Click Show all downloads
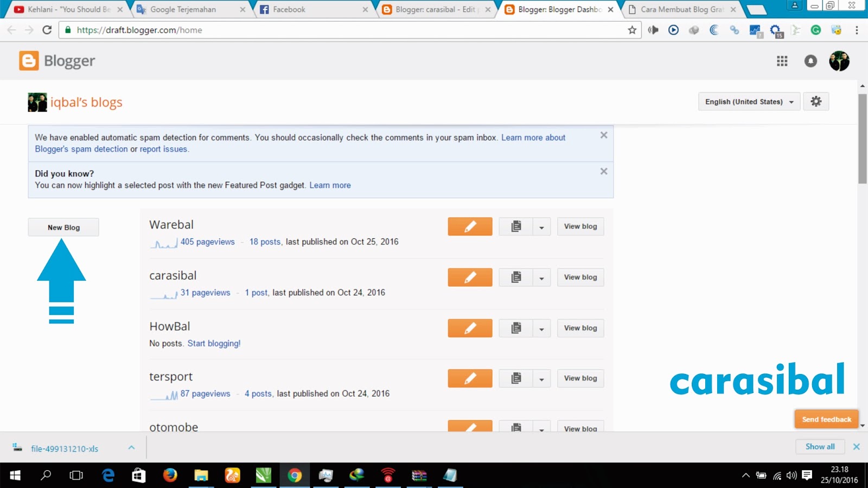 point(820,446)
